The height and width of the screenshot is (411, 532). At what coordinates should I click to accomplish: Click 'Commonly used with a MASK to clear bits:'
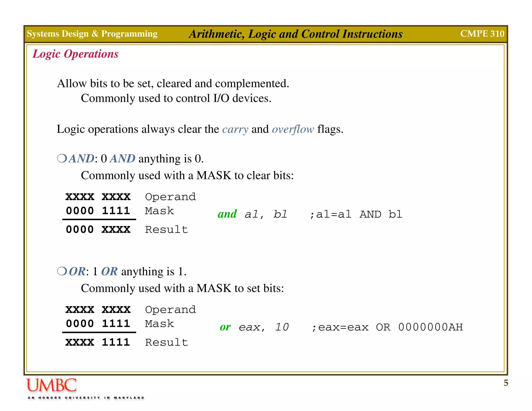coord(187,175)
